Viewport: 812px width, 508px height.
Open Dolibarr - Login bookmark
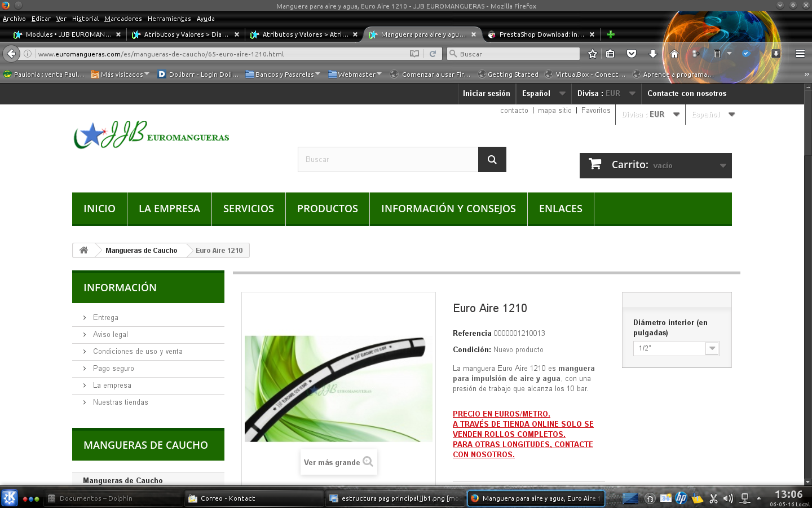(198, 75)
